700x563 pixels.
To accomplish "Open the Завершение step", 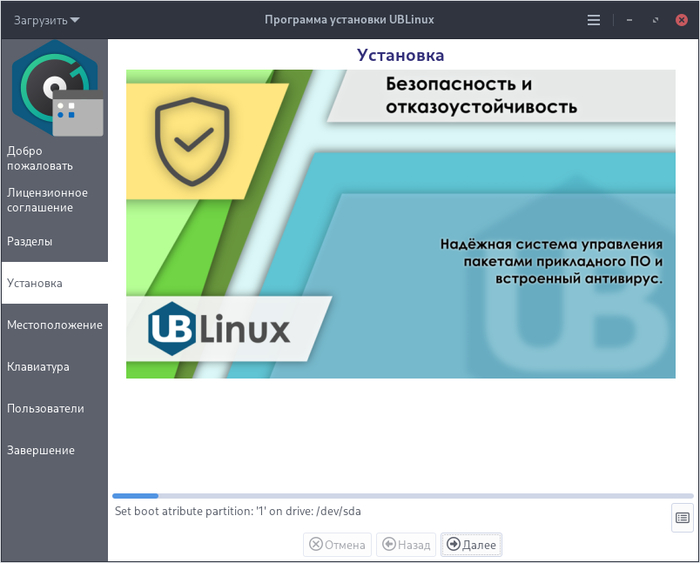I will click(x=54, y=450).
